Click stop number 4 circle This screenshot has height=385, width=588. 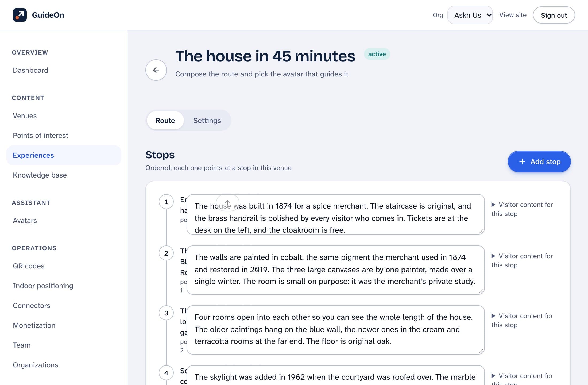click(x=166, y=373)
